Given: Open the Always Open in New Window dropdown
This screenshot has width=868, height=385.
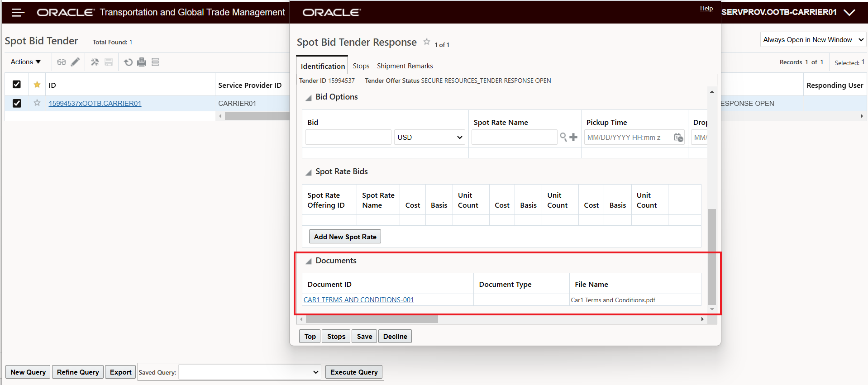Looking at the screenshot, I should tap(813, 40).
